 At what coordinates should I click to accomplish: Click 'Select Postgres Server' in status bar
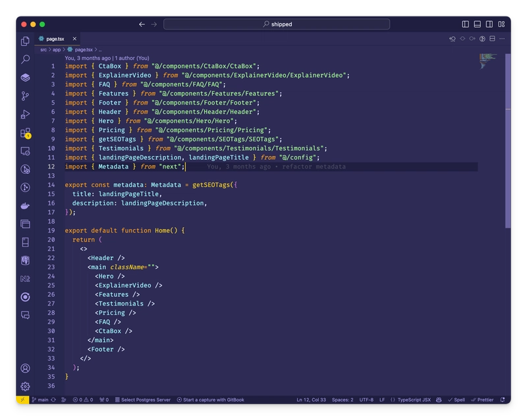143,400
